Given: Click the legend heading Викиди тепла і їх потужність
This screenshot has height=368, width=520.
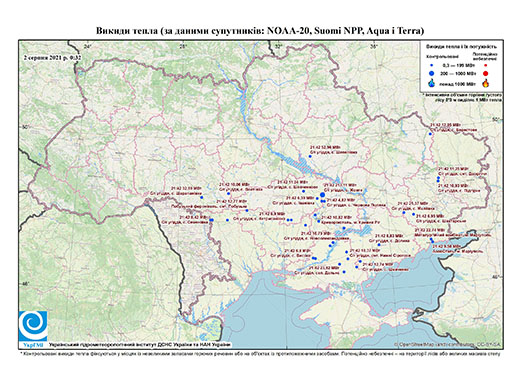Looking at the screenshot, I should click(462, 47).
